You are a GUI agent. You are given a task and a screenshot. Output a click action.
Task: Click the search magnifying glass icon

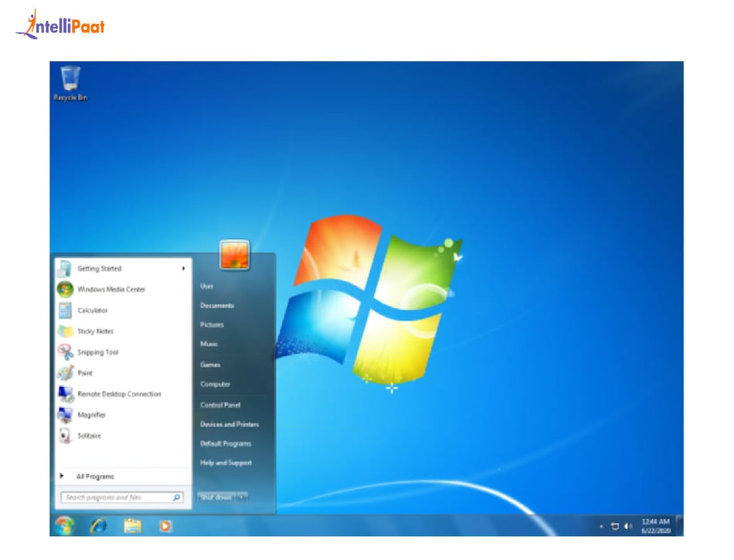[176, 497]
